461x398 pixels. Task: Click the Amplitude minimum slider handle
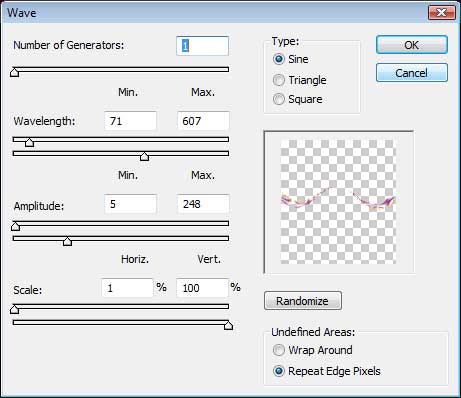(15, 226)
